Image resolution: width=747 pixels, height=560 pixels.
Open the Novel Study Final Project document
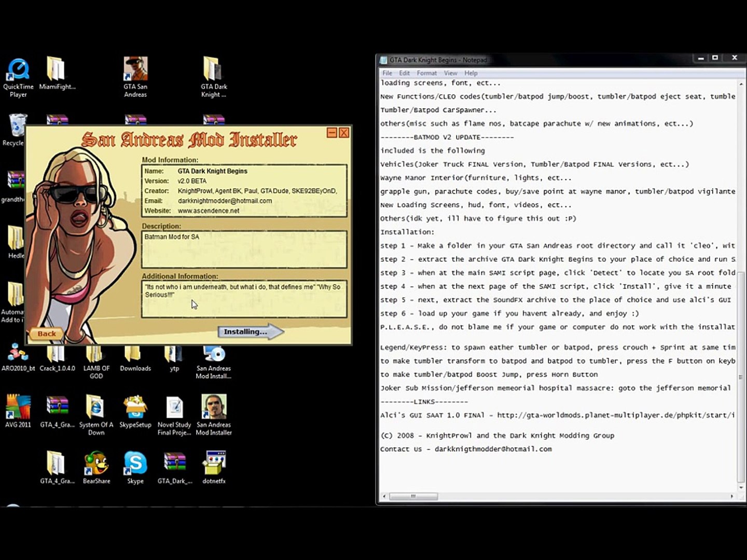pos(174,415)
